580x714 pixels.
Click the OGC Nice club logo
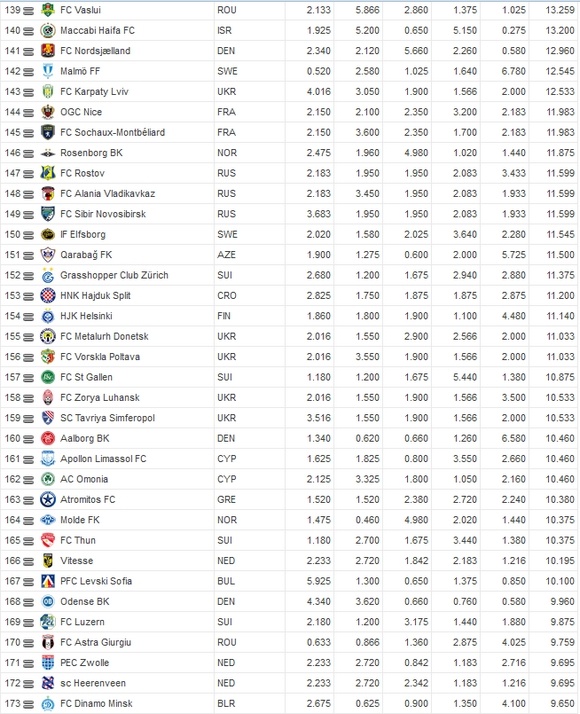[48, 112]
